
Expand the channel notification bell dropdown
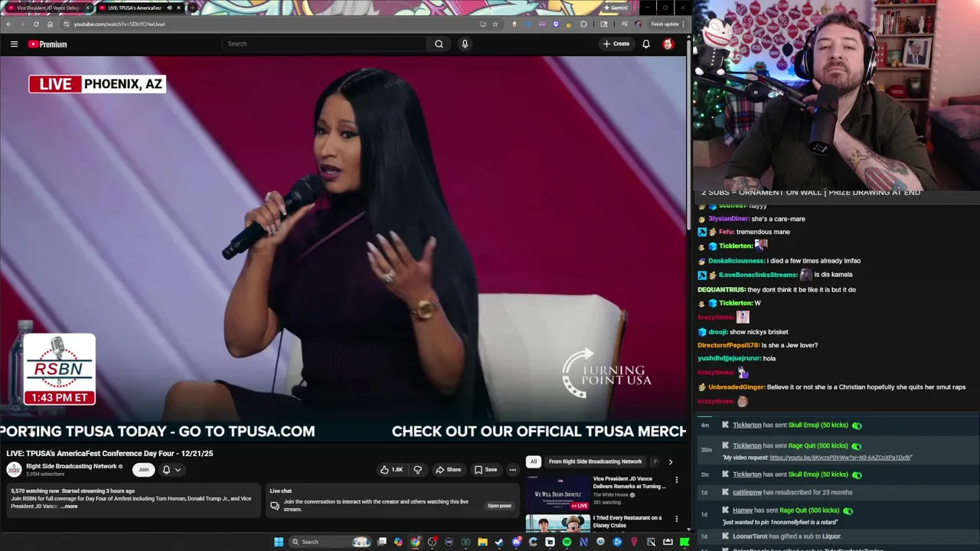[171, 470]
